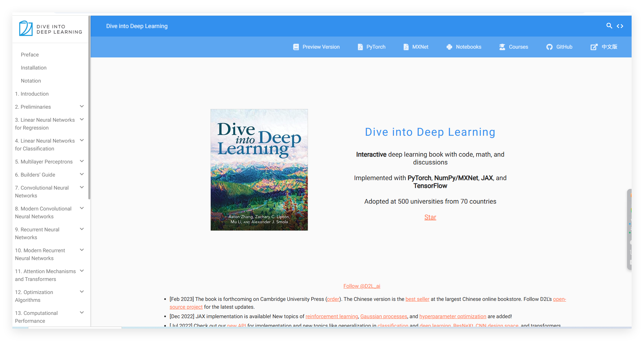Click the graduate icon beside Courses
This screenshot has height=341, width=644.
pyautogui.click(x=502, y=47)
